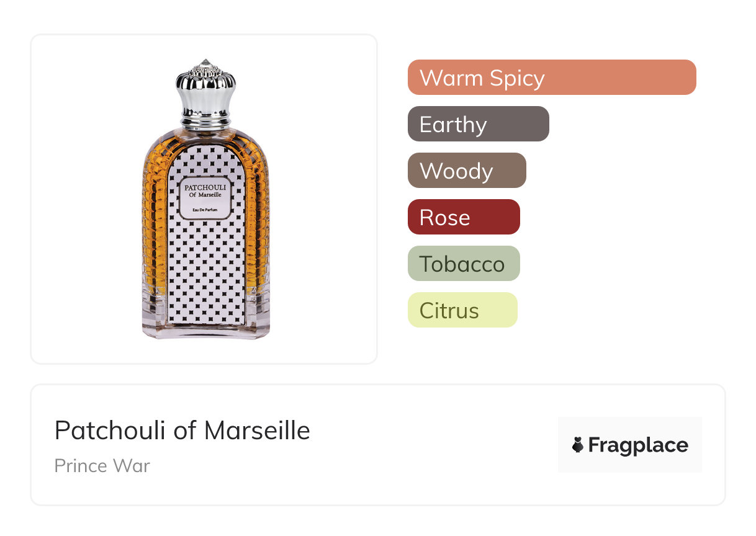Select the Tobacco accord bar
Viewport: 756px width, 536px height.
point(463,264)
